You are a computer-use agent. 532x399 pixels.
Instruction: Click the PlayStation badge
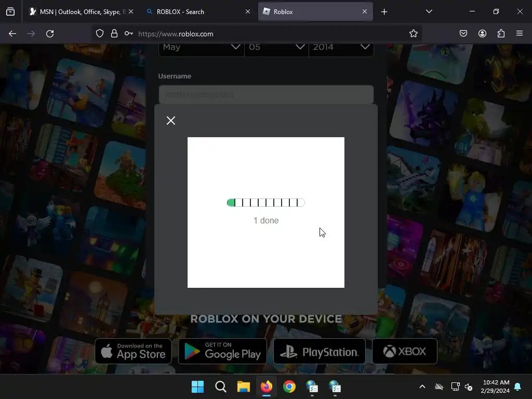pos(320,351)
